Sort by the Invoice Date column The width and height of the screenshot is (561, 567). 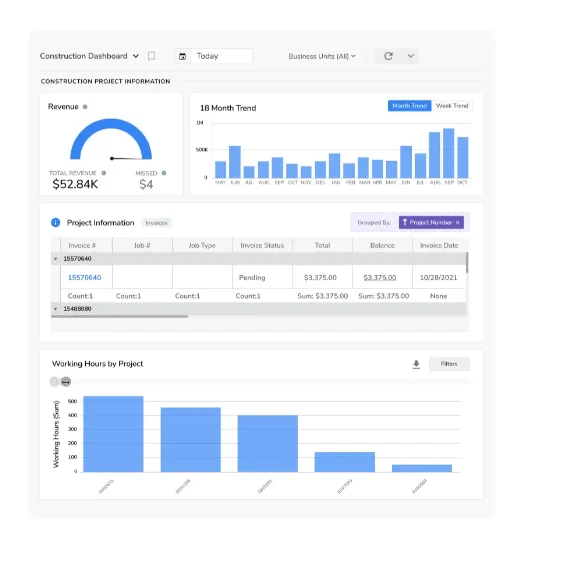pos(439,246)
